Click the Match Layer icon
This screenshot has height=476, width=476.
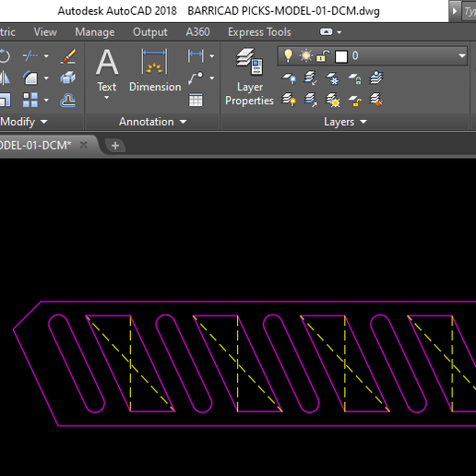(376, 100)
